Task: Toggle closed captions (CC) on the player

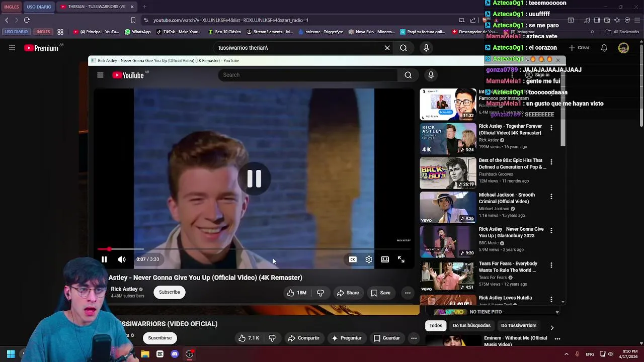Action: (353, 259)
